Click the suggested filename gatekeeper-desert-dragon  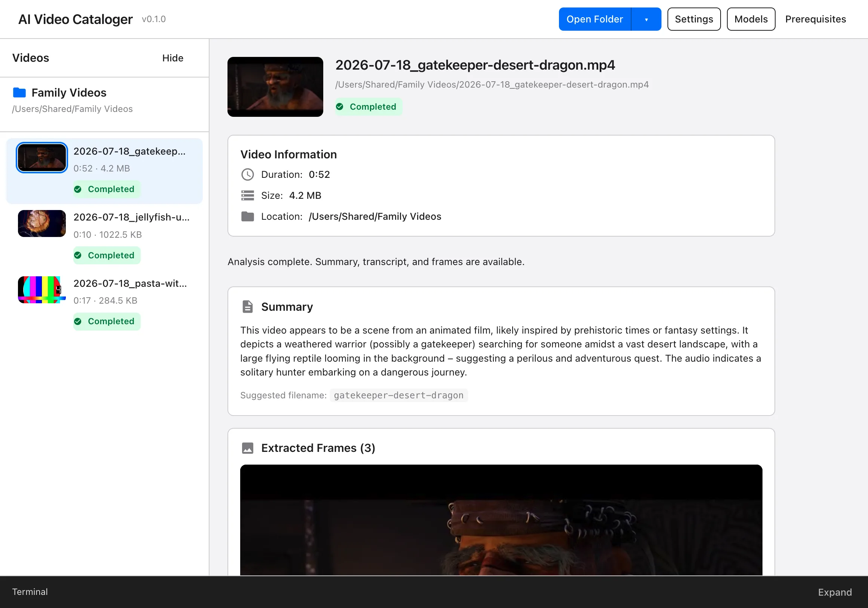coord(398,395)
